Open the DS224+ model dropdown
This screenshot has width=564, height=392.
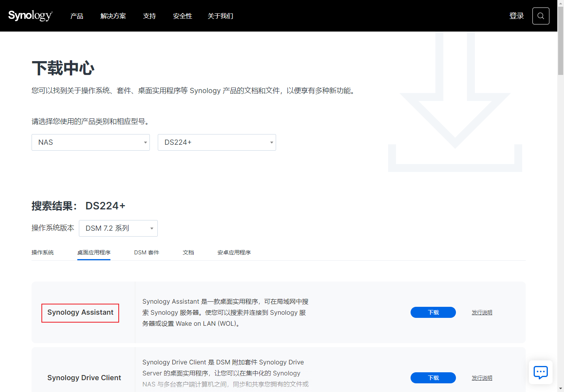(217, 142)
